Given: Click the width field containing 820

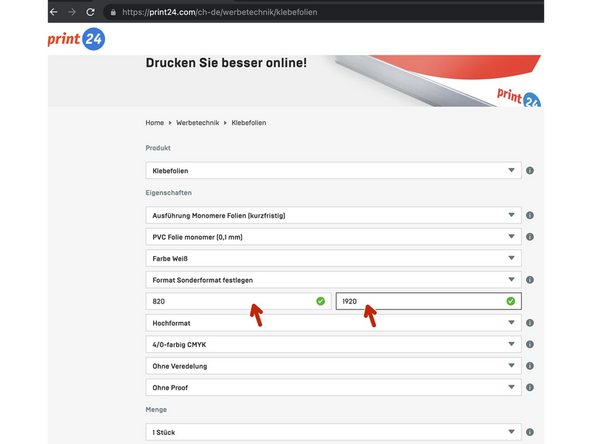Looking at the screenshot, I should [x=238, y=301].
